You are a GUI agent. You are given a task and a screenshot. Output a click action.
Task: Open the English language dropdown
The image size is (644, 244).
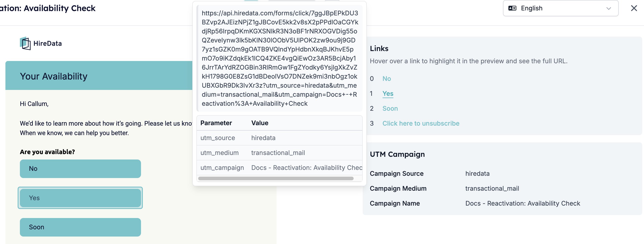[x=560, y=8]
